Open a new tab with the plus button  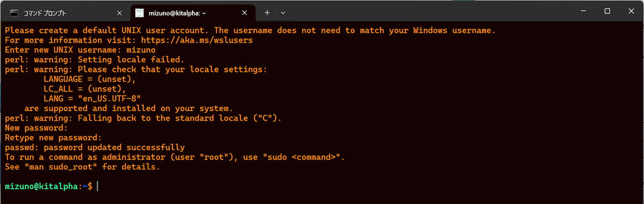pos(267,13)
